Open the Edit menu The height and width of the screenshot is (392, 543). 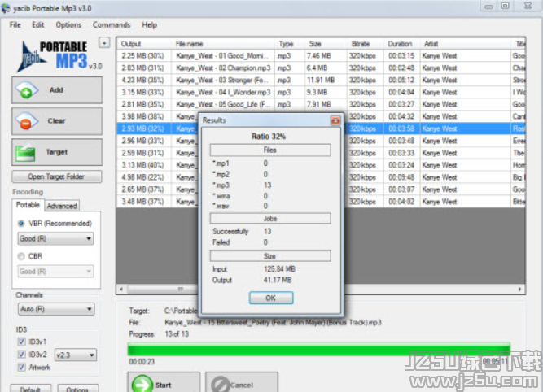pos(38,25)
